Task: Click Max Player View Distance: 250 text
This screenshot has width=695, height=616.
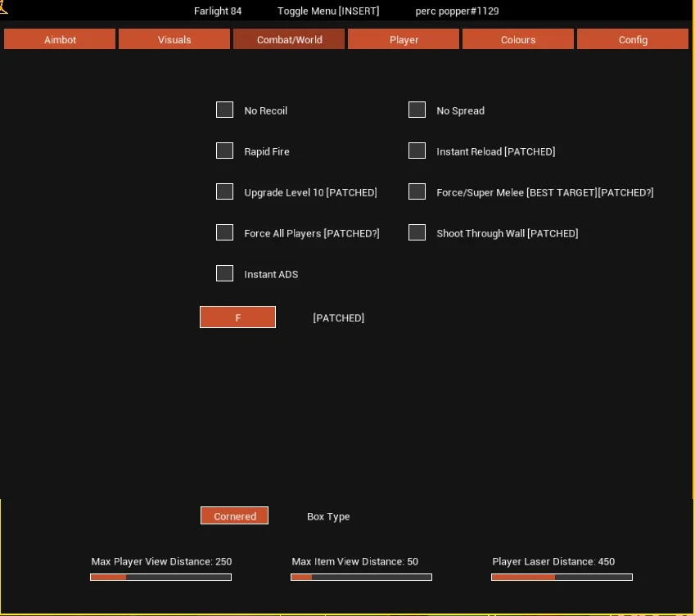Action: pos(161,561)
